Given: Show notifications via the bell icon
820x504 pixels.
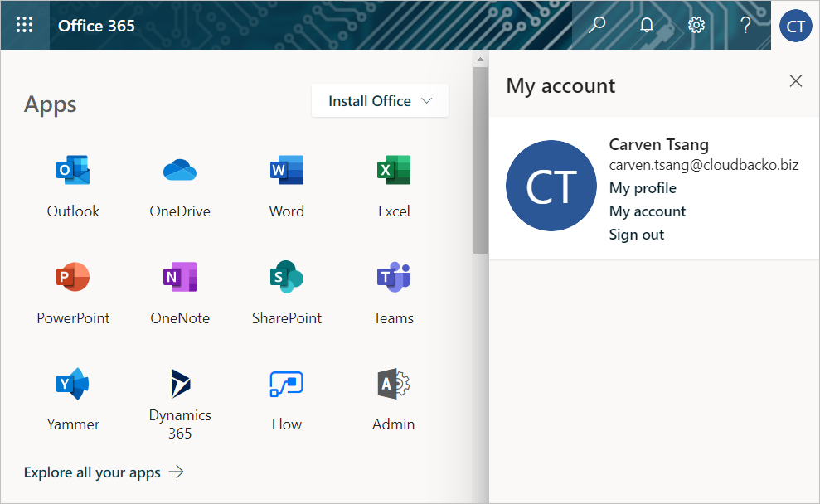Looking at the screenshot, I should (x=647, y=25).
